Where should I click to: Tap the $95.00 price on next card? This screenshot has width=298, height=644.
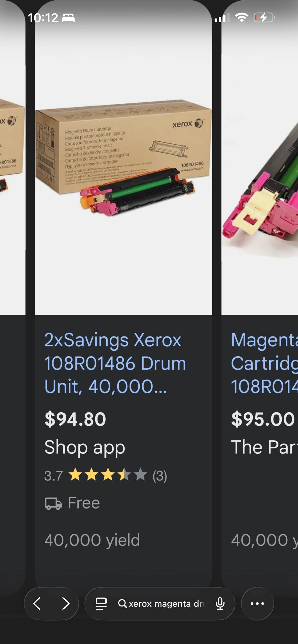click(263, 419)
